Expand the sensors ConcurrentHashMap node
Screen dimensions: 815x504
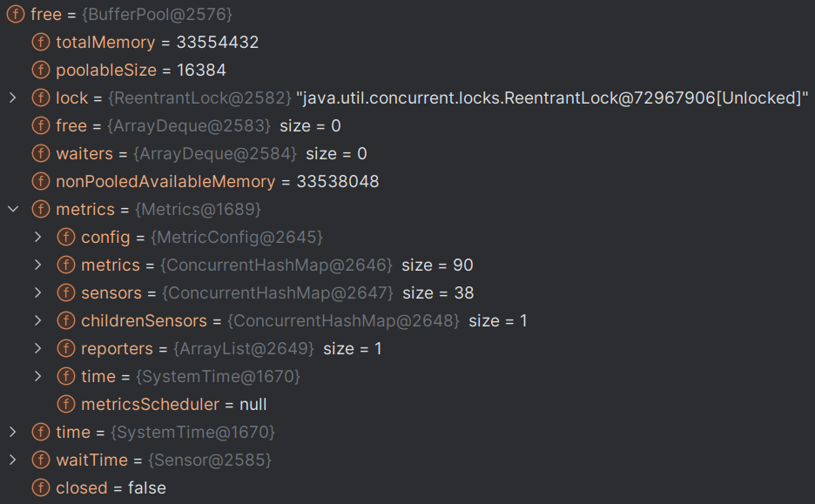click(38, 292)
